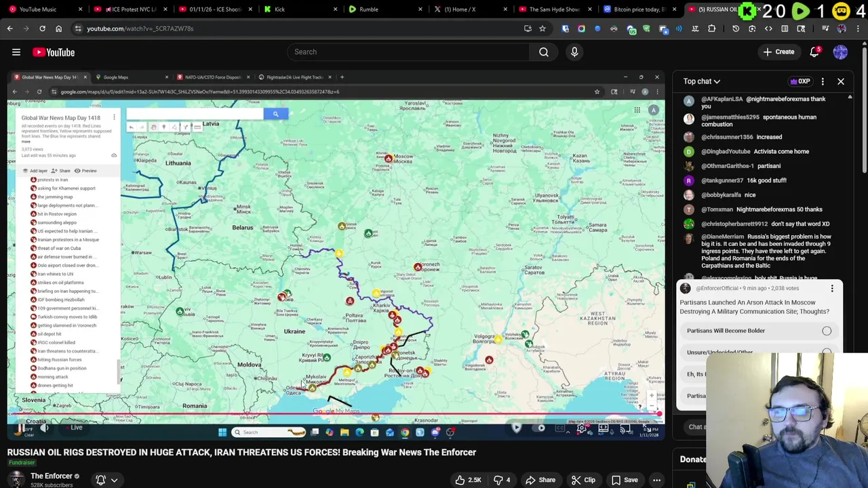The width and height of the screenshot is (868, 488).
Task: Open the YouTube hamburger guide menu
Action: [x=16, y=52]
